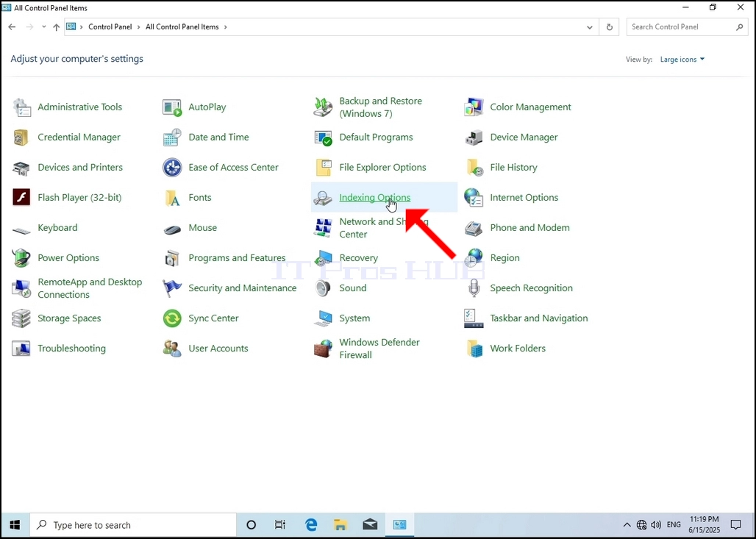
Task: Open the Keyboard icon
Action: pos(22,229)
